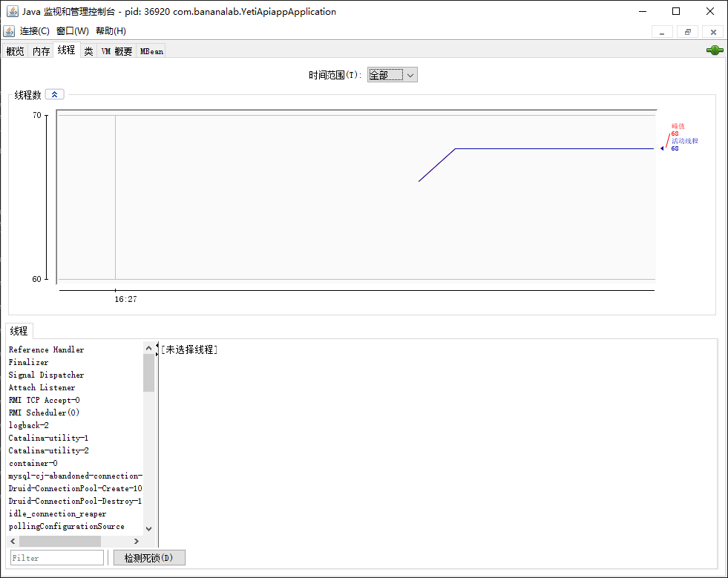Image resolution: width=728 pixels, height=578 pixels.
Task: Click the 活动线程 legend label
Action: pos(685,141)
